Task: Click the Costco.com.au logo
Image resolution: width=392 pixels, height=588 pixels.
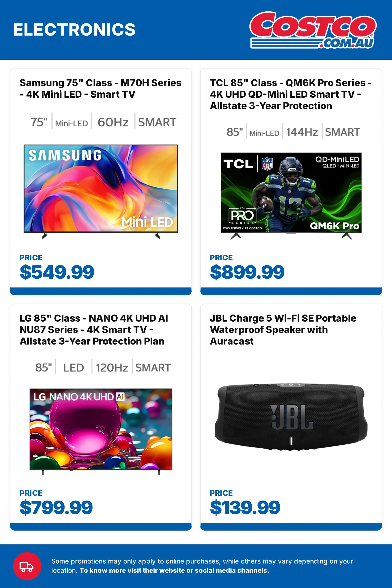Action: pos(313,30)
